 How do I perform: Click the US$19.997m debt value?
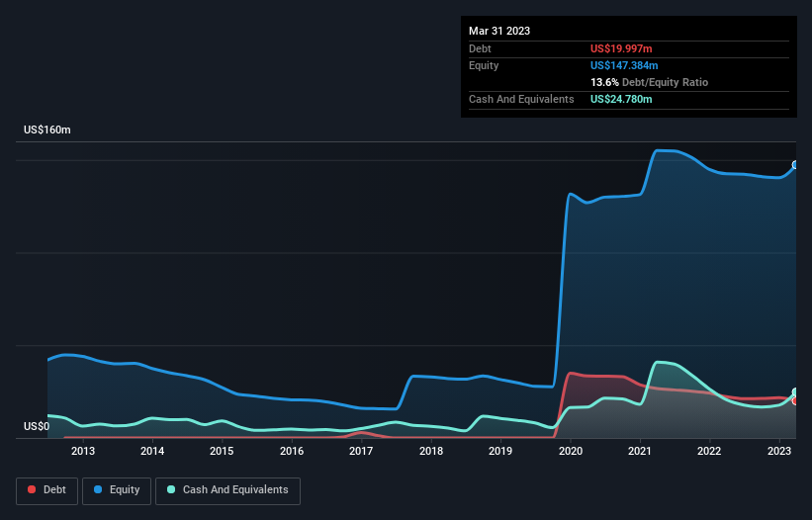(x=621, y=48)
